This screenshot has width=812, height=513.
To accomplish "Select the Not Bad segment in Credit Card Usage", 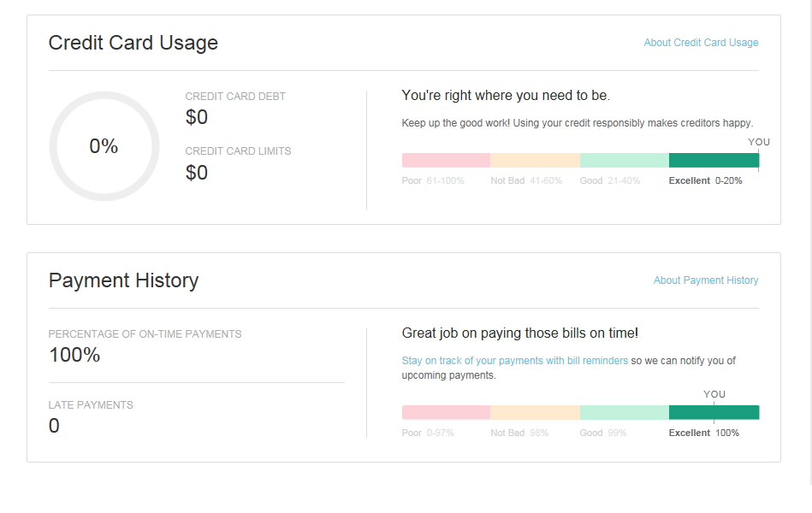I will coord(535,161).
